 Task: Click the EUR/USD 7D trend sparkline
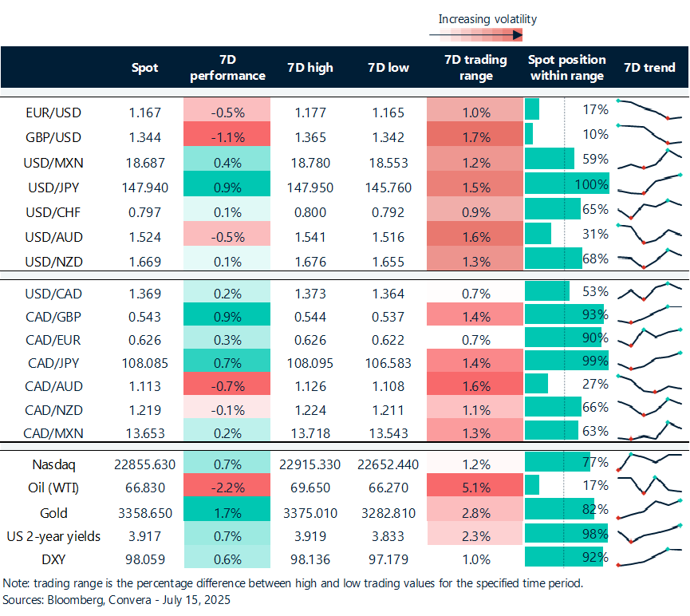tap(649, 109)
